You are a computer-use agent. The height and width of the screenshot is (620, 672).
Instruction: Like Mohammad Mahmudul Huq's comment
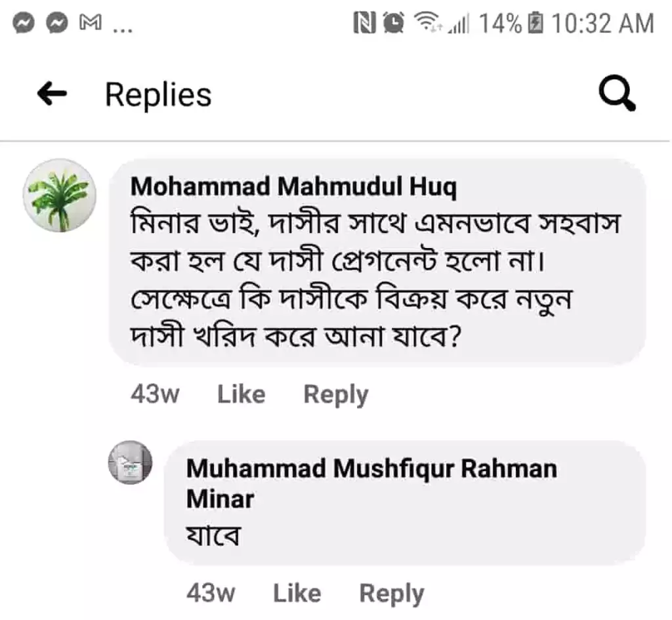pyautogui.click(x=241, y=394)
